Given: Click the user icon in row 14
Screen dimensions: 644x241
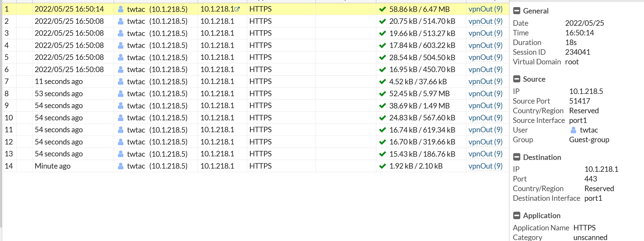Looking at the screenshot, I should pos(121,166).
